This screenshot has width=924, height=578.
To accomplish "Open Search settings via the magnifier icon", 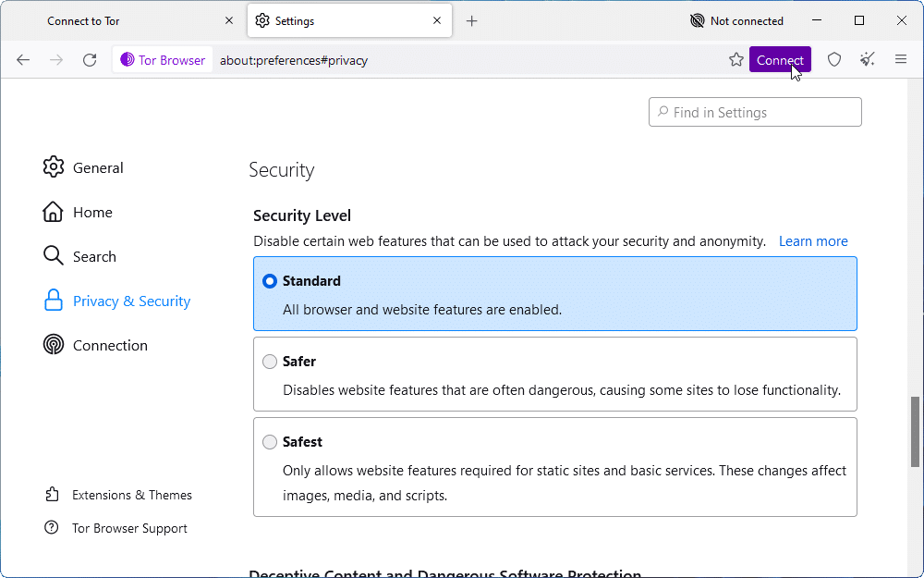I will [53, 256].
